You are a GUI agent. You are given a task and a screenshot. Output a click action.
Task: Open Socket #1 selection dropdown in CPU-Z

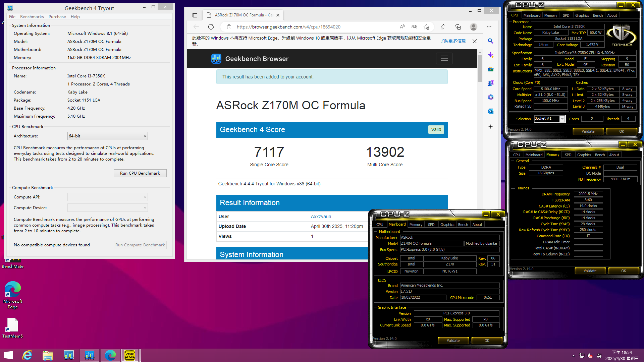(x=550, y=119)
